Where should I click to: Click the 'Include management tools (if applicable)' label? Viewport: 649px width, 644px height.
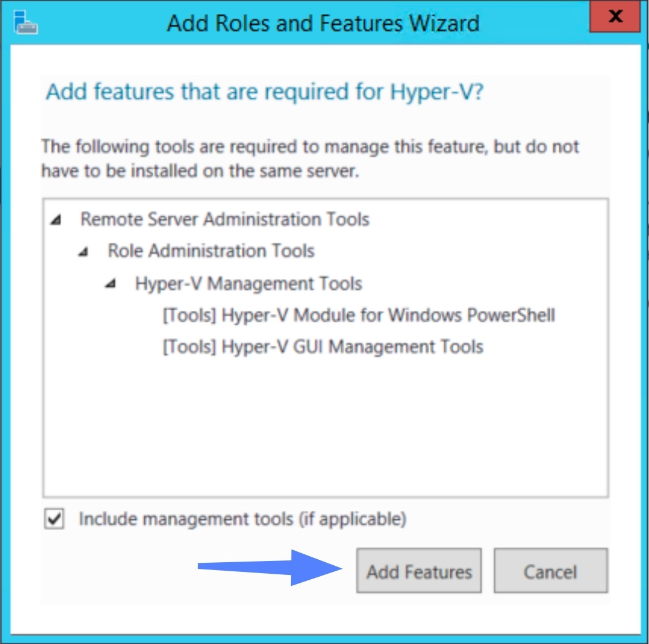tap(242, 519)
